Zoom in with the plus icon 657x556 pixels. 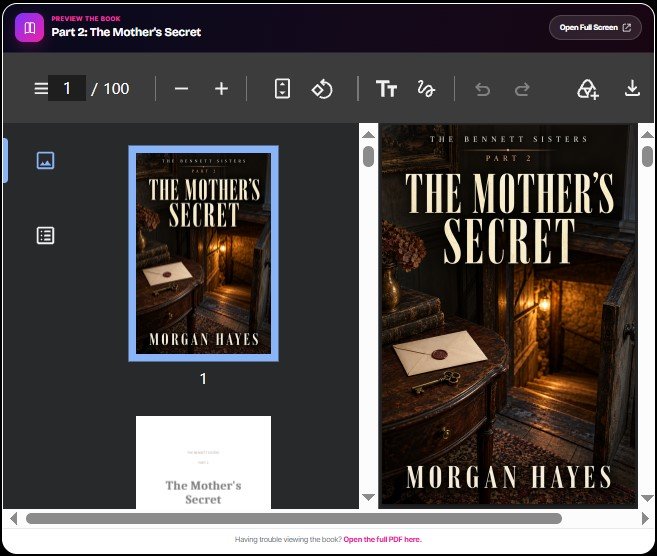pyautogui.click(x=221, y=88)
